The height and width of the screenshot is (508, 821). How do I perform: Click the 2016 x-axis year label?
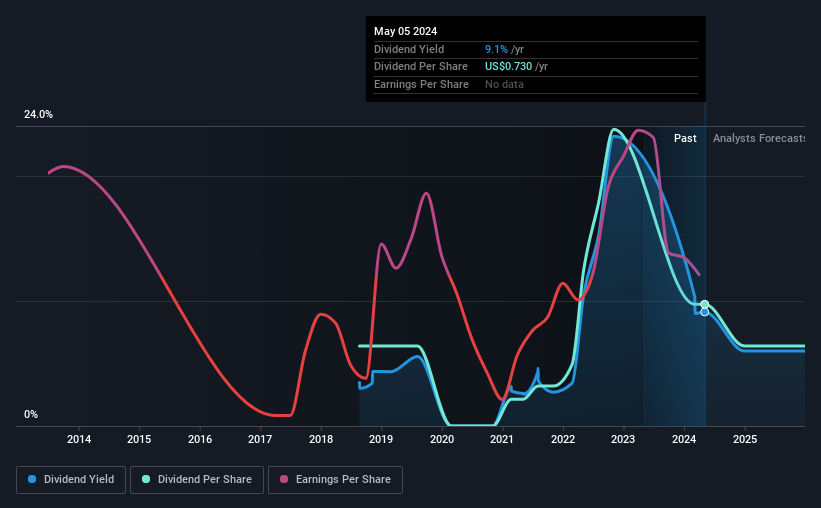[x=200, y=439]
